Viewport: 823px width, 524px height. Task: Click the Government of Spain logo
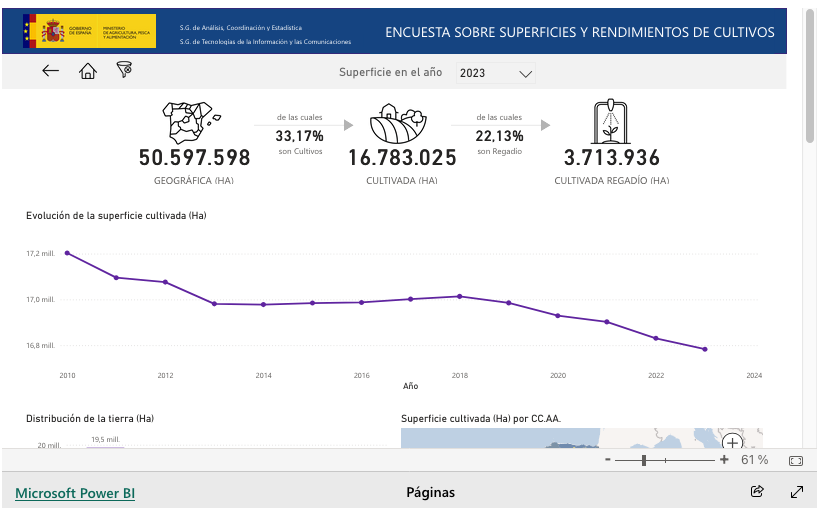tap(89, 32)
